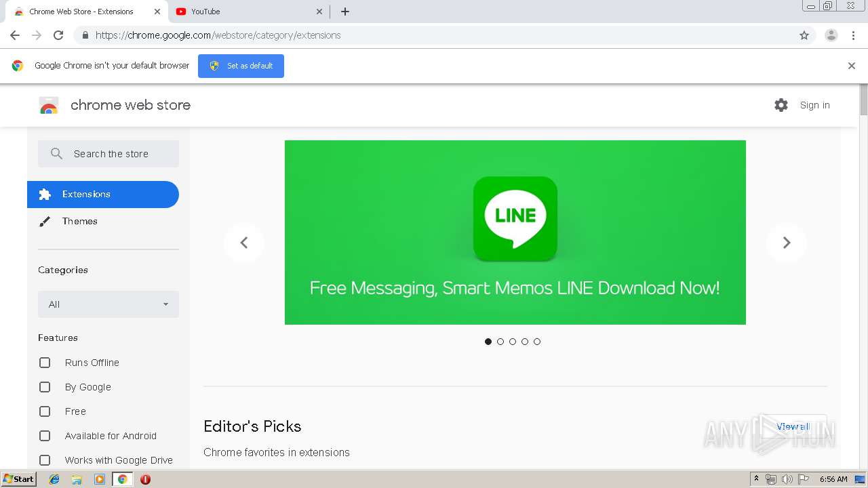
Task: Show next banner with right arrow
Action: (x=787, y=243)
